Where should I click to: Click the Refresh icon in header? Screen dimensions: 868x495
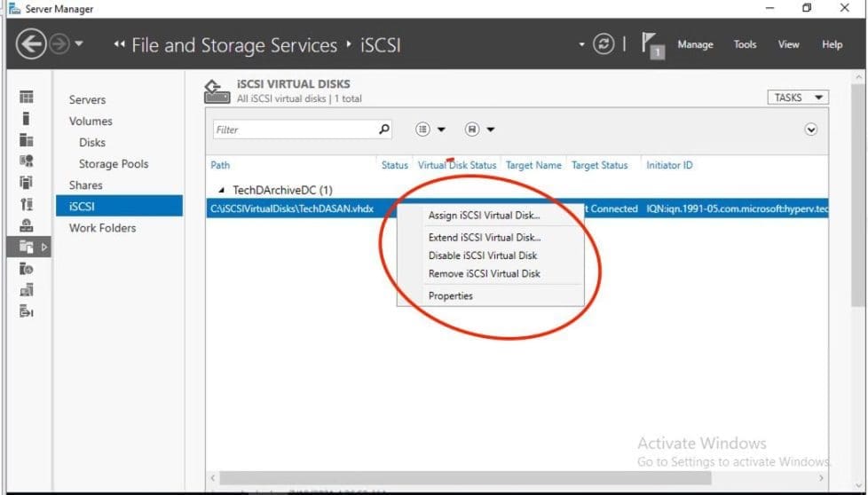pos(604,44)
